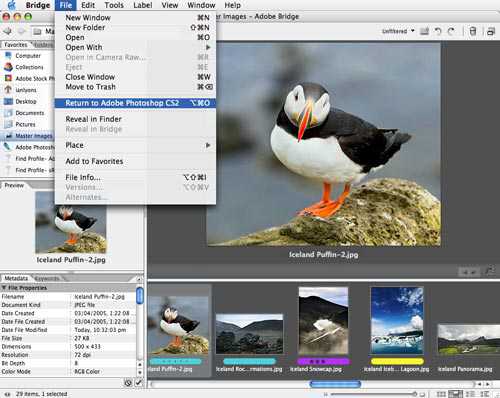The height and width of the screenshot is (398, 500).
Task: Open the Metadata panel flyout arrow
Action: coord(139,279)
